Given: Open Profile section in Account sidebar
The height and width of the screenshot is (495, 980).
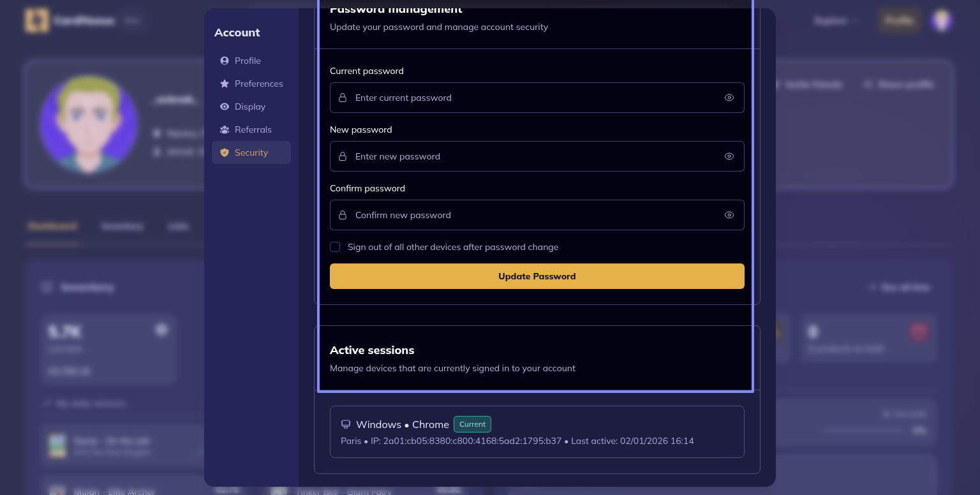Looking at the screenshot, I should [x=248, y=61].
